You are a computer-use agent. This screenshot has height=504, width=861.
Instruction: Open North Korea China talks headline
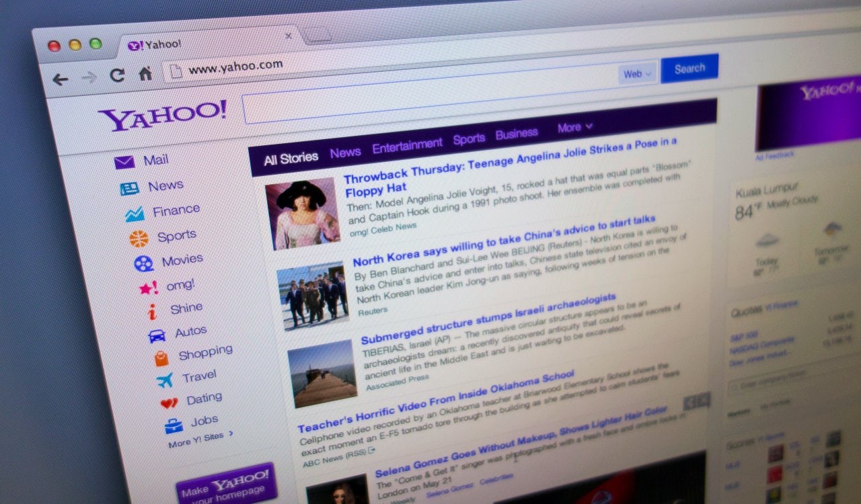(504, 241)
